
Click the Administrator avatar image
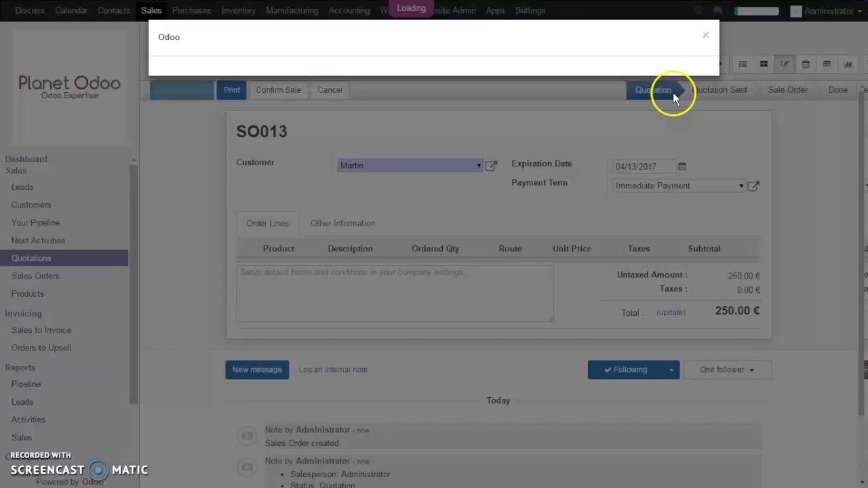point(796,11)
